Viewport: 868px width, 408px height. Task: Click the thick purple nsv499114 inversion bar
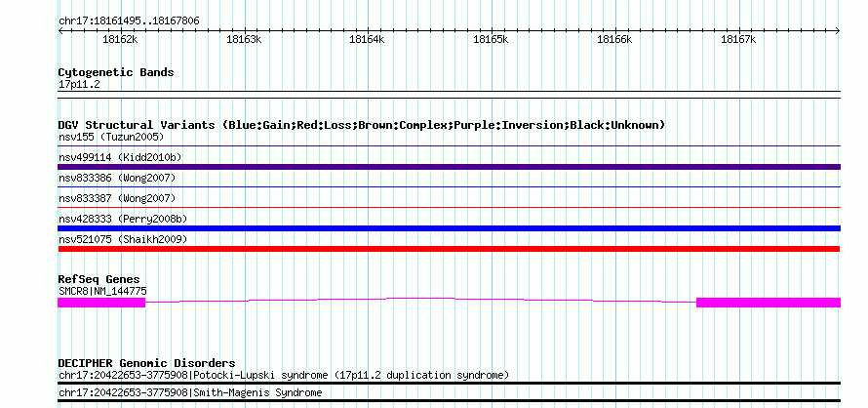449,167
